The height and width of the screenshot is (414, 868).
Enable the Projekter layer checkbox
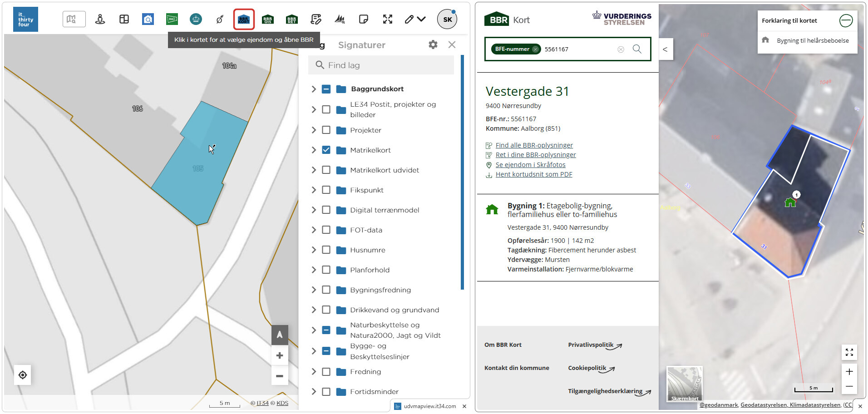coord(326,130)
